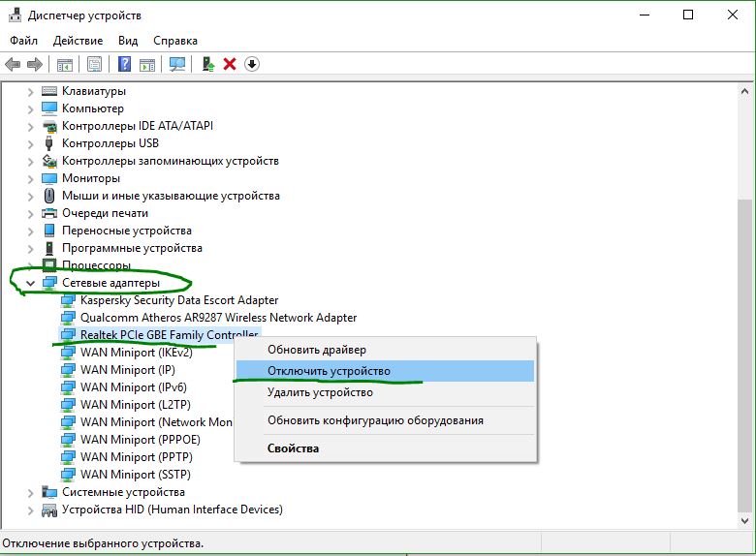
Task: Open the Справка menu
Action: [175, 41]
